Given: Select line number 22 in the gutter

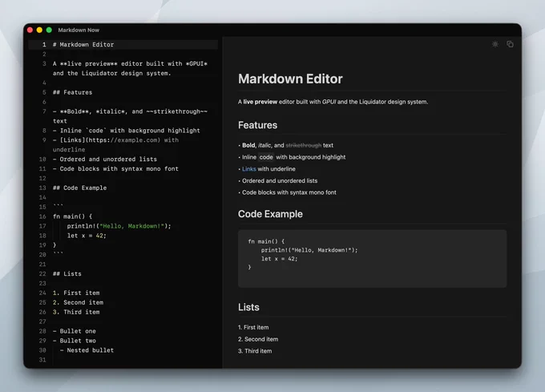Looking at the screenshot, I should [x=42, y=274].
